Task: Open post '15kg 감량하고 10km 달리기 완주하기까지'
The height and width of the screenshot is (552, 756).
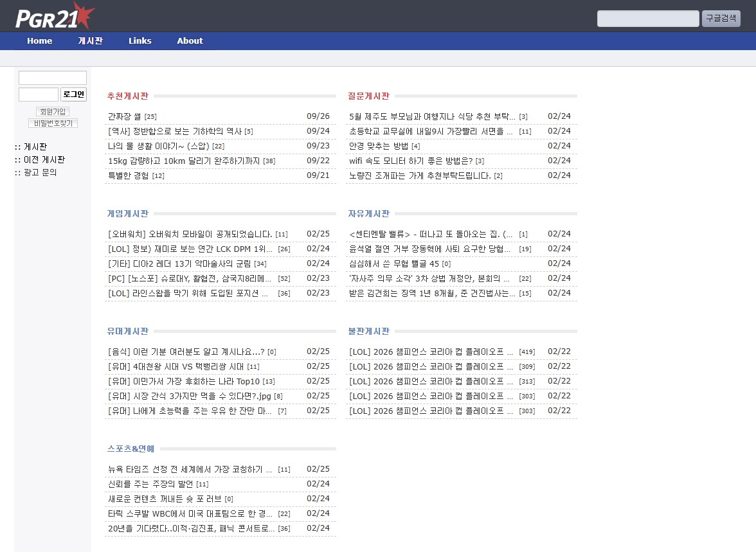Action: point(184,161)
